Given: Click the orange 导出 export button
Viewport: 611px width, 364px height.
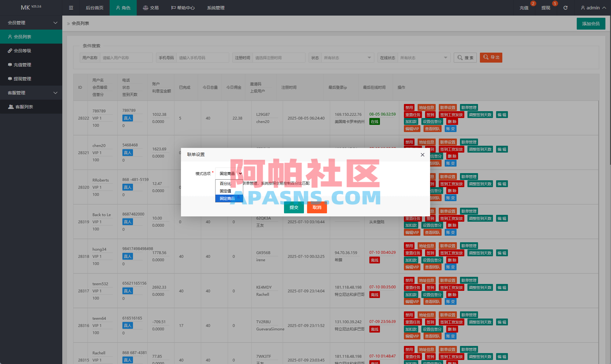Looking at the screenshot, I should point(491,58).
